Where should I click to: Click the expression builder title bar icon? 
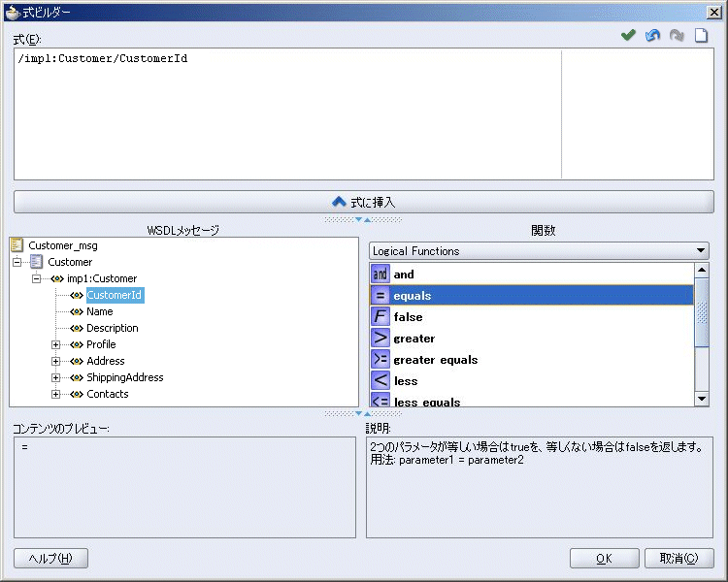[13, 12]
